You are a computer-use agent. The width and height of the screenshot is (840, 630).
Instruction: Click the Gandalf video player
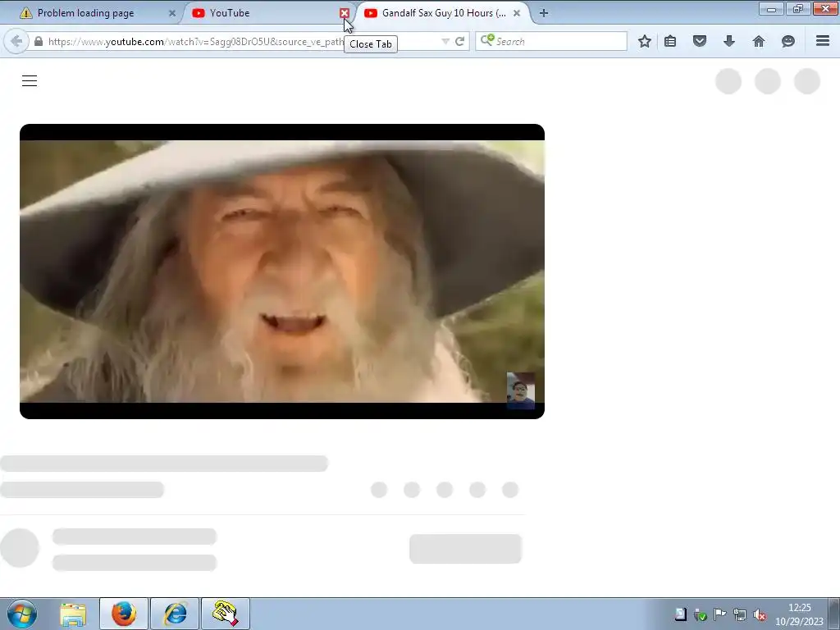tap(282, 271)
